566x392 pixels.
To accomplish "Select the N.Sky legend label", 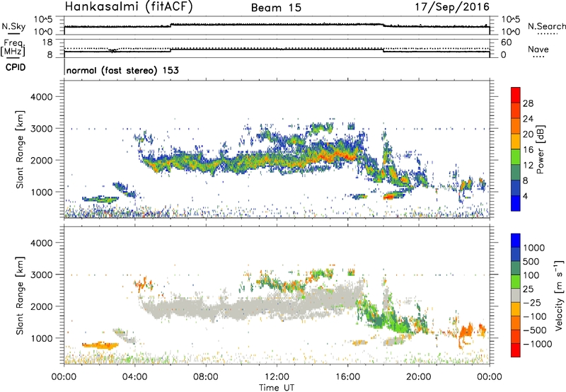I will click(x=13, y=26).
